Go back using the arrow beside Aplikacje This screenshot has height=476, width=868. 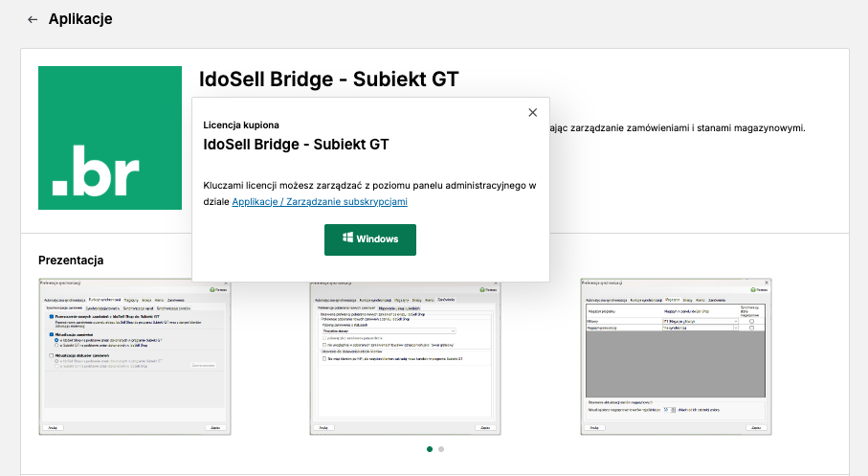[33, 19]
